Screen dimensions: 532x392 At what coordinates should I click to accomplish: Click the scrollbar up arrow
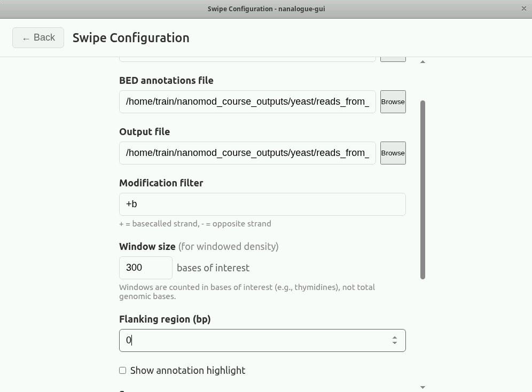coord(423,61)
